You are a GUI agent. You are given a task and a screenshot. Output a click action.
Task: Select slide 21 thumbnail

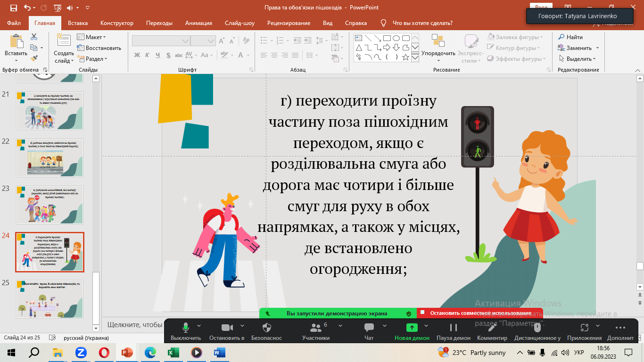[x=50, y=111]
